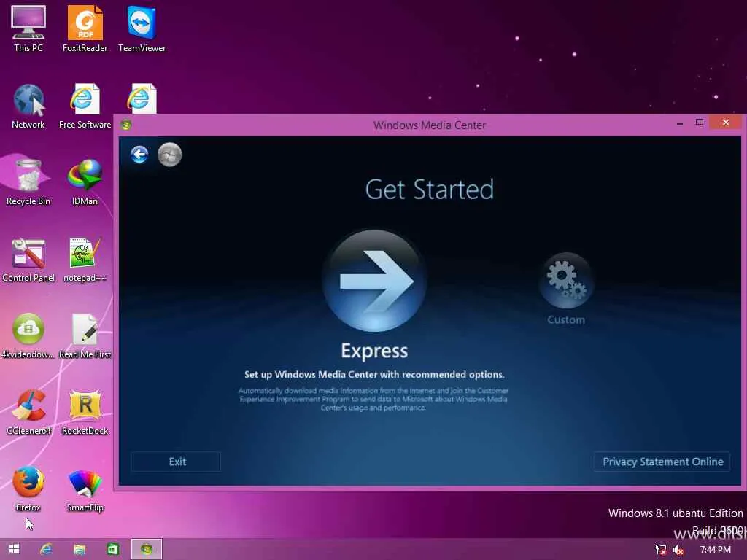Open TeamViewer desktop shortcut
Screen dimensions: 747x560
click(x=142, y=28)
